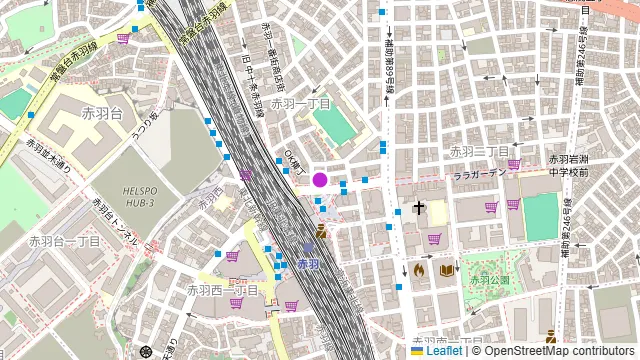Click the library open-book icon
The width and height of the screenshot is (640, 360).
point(447,270)
